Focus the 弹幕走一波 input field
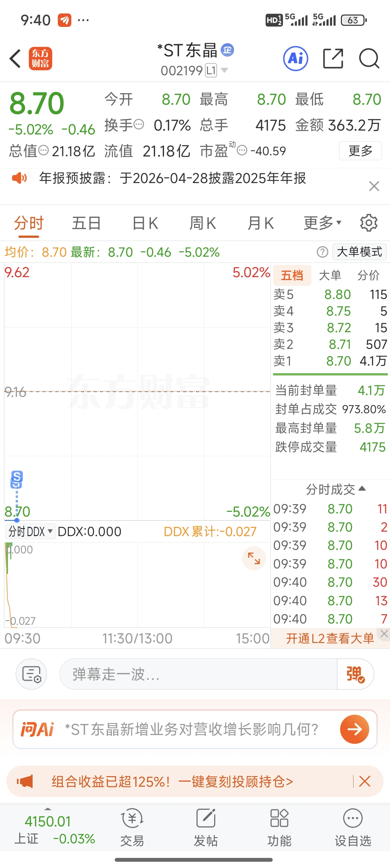 coord(198,674)
